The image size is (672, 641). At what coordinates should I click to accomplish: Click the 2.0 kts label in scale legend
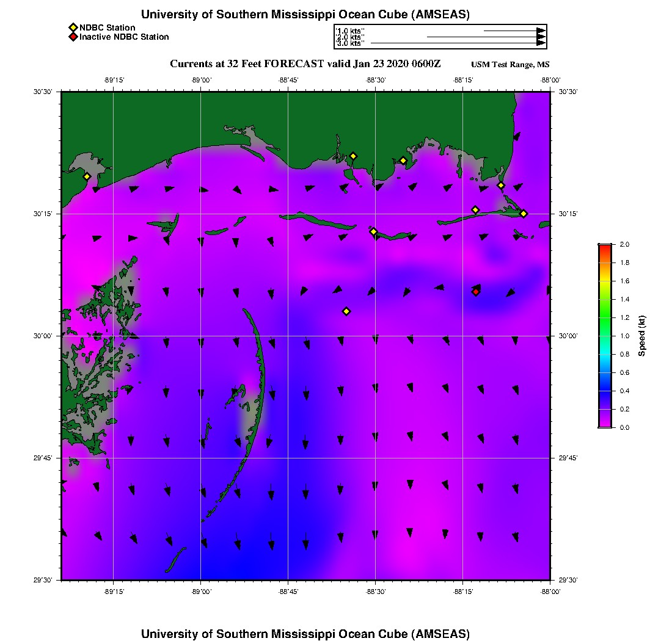pyautogui.click(x=351, y=37)
